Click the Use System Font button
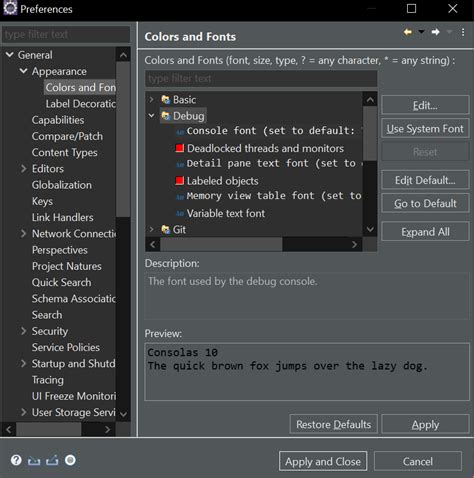 click(x=425, y=128)
